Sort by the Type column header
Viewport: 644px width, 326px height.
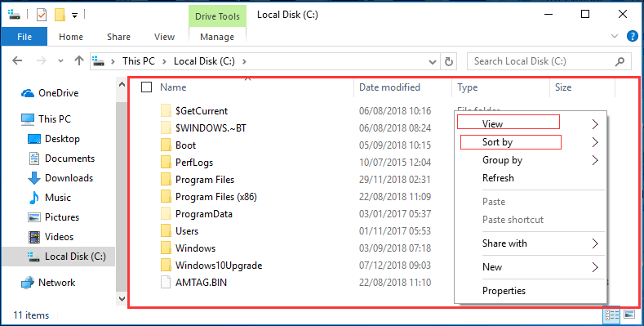(x=468, y=87)
